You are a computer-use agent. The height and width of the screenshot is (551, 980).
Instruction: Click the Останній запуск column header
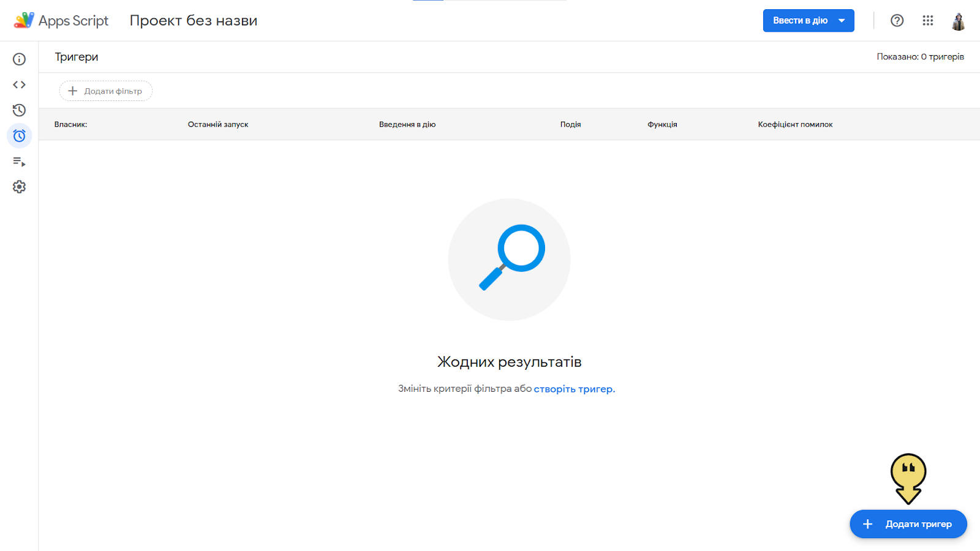(218, 124)
